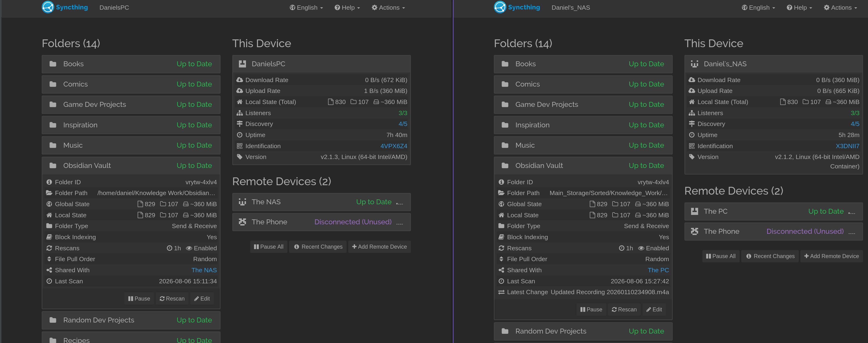Screen dimensions: 868x343
Task: Click the Upload Rate cloud icon in Daniel's_NAS window
Action: tap(692, 91)
